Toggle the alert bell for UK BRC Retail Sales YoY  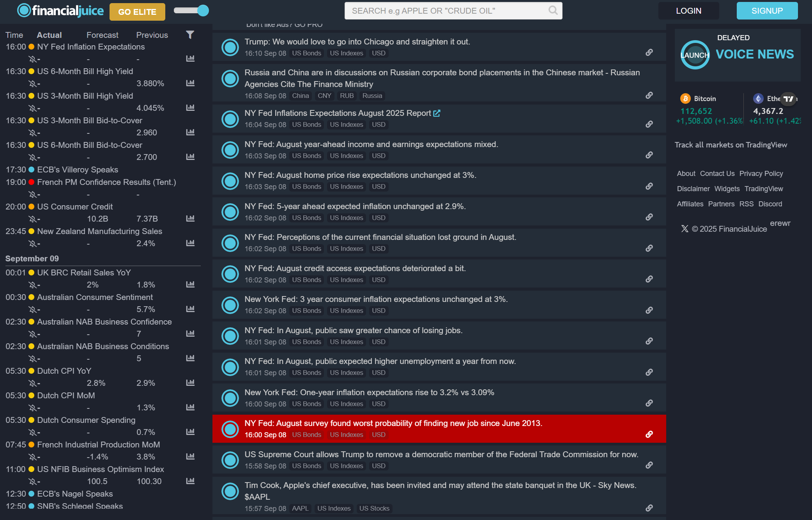[x=33, y=285]
